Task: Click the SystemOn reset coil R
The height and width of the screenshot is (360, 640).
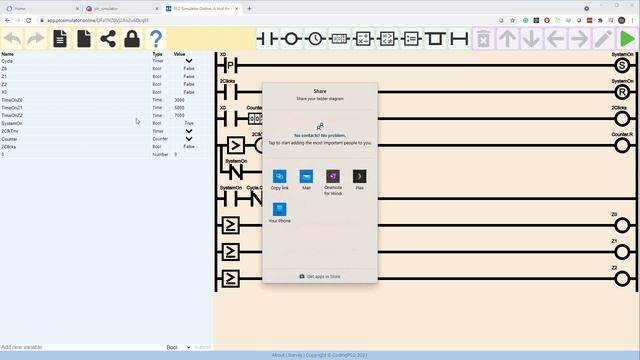Action: coord(622,92)
